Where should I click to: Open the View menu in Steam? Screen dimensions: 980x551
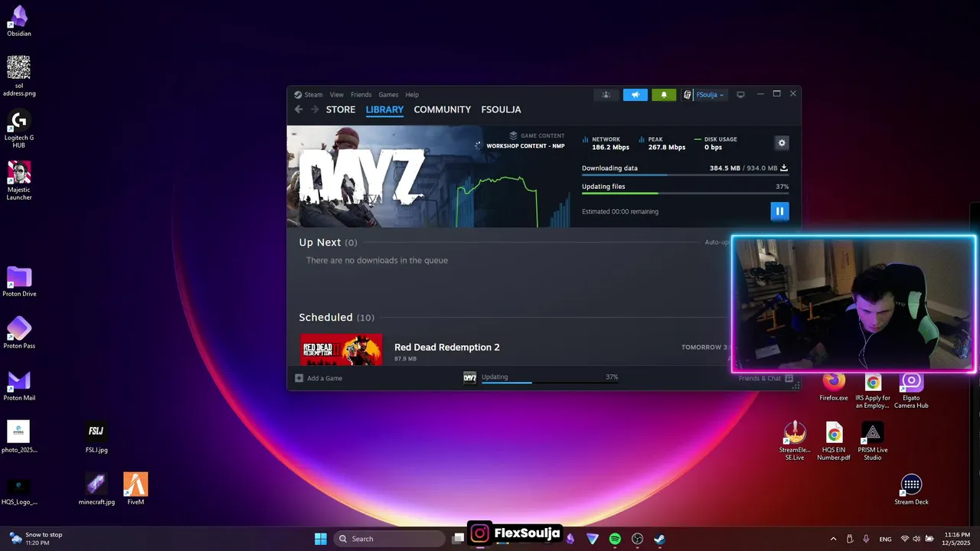pos(337,95)
